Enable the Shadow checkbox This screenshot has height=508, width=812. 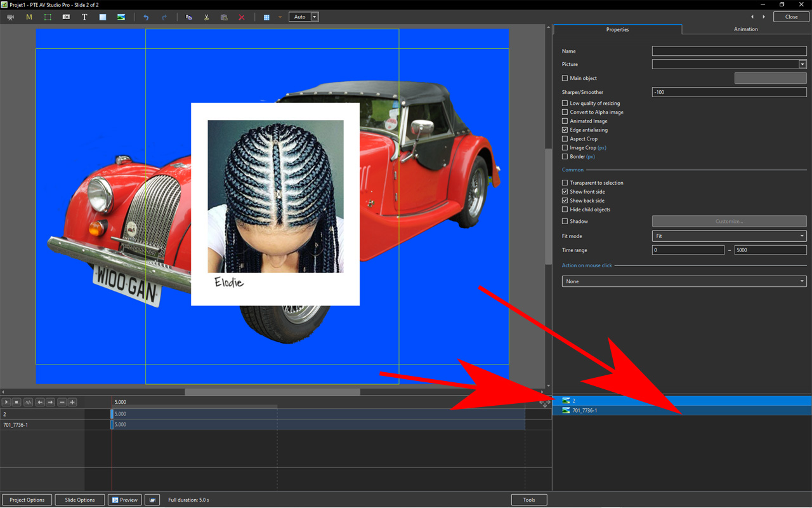[565, 222]
